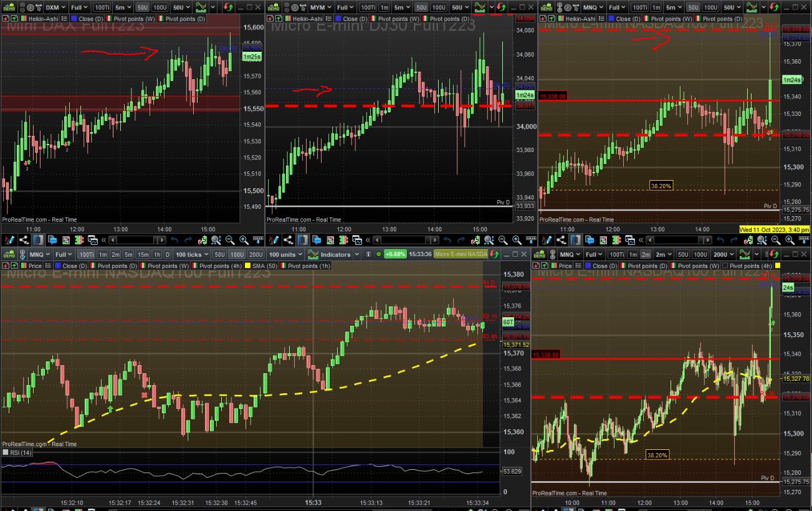Click the scroll-right arrow under DXM chart
Viewport: 812px width, 511px height.
[163, 240]
